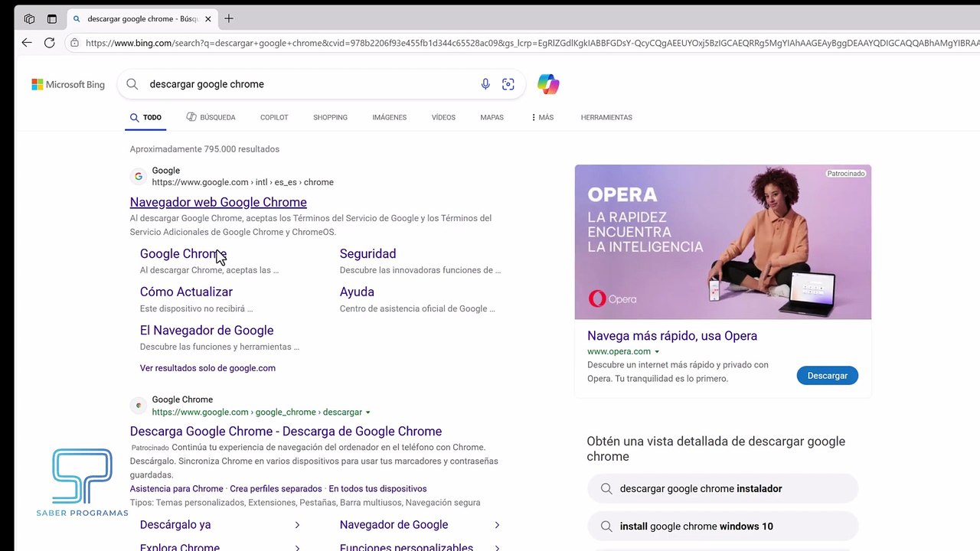Switch to the MAPAS tab
The width and height of the screenshot is (980, 551).
pos(492,117)
